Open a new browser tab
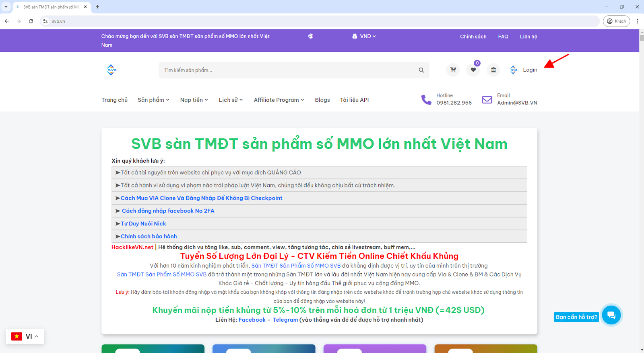 tap(97, 7)
